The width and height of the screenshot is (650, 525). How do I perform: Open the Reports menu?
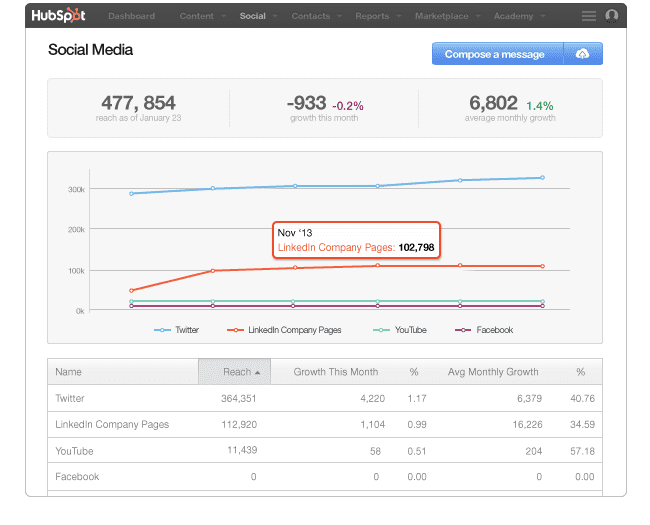[372, 16]
